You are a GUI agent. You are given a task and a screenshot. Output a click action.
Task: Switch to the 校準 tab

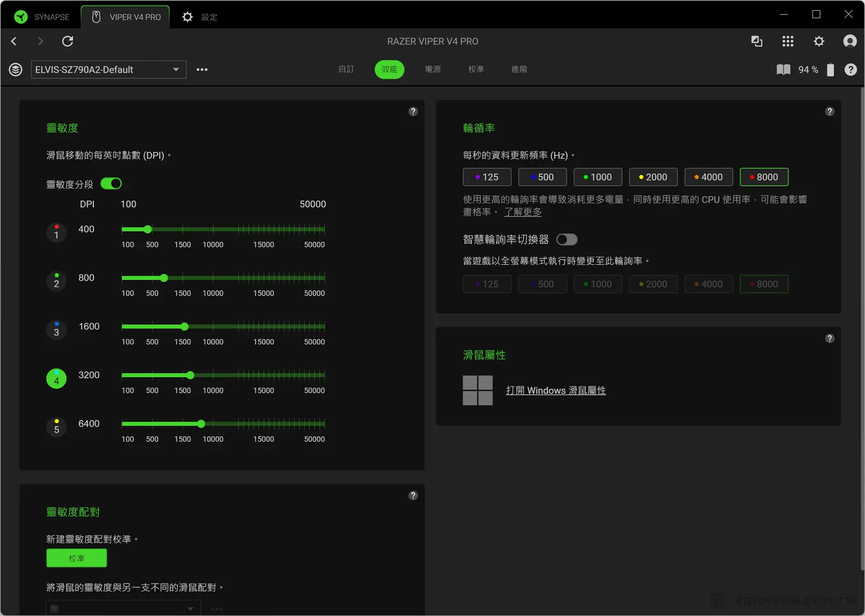coord(476,69)
